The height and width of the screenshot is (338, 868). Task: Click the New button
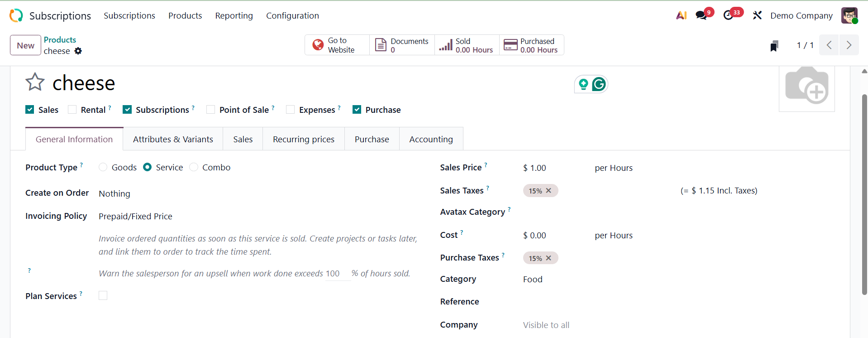pyautogui.click(x=25, y=45)
